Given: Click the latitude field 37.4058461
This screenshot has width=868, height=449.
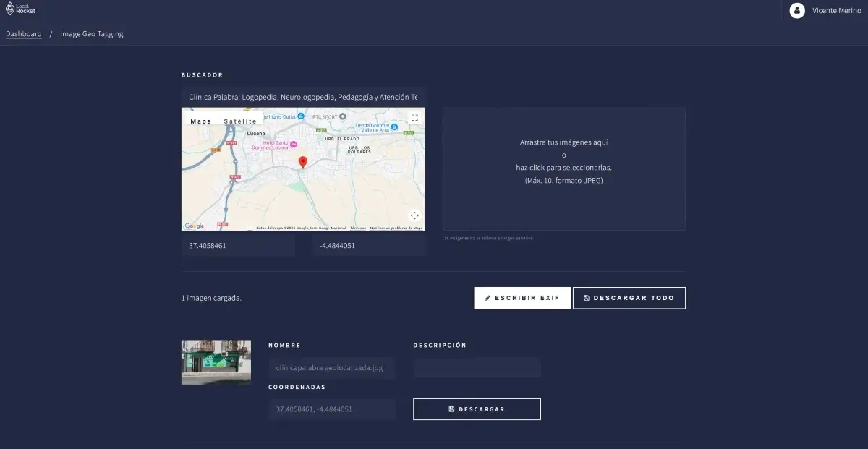Looking at the screenshot, I should click(238, 245).
